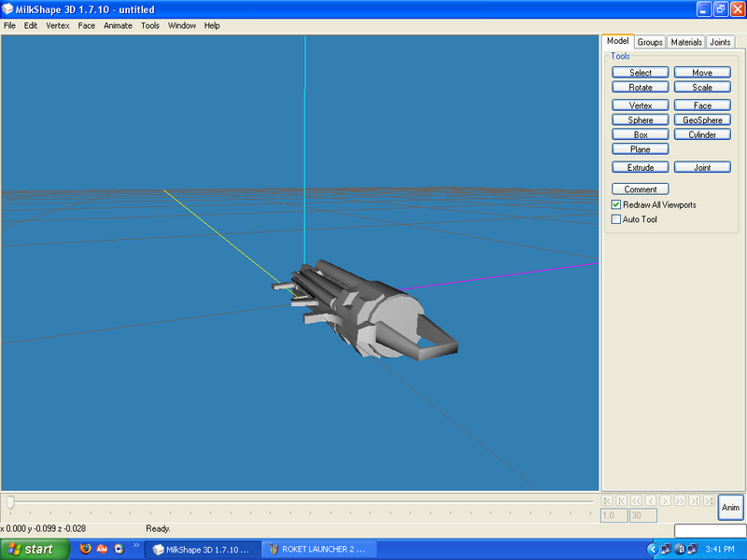Expand hidden system tray icons
Image resolution: width=747 pixels, height=560 pixels.
pyautogui.click(x=652, y=549)
